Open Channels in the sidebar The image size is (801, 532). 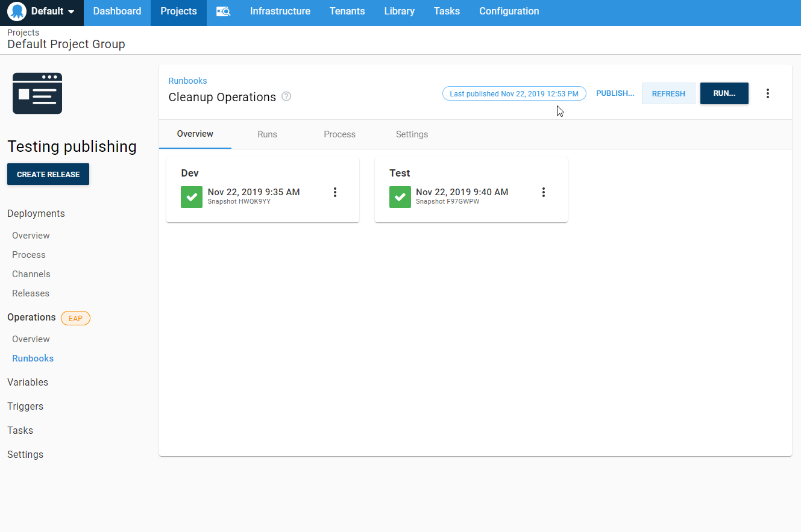(x=31, y=274)
